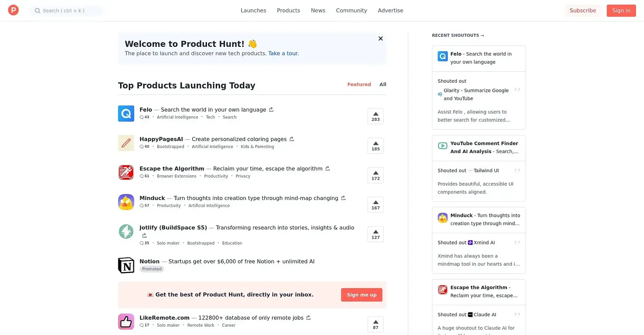Open HappyPagesAI external link icon
The height and width of the screenshot is (335, 644).
292,139
